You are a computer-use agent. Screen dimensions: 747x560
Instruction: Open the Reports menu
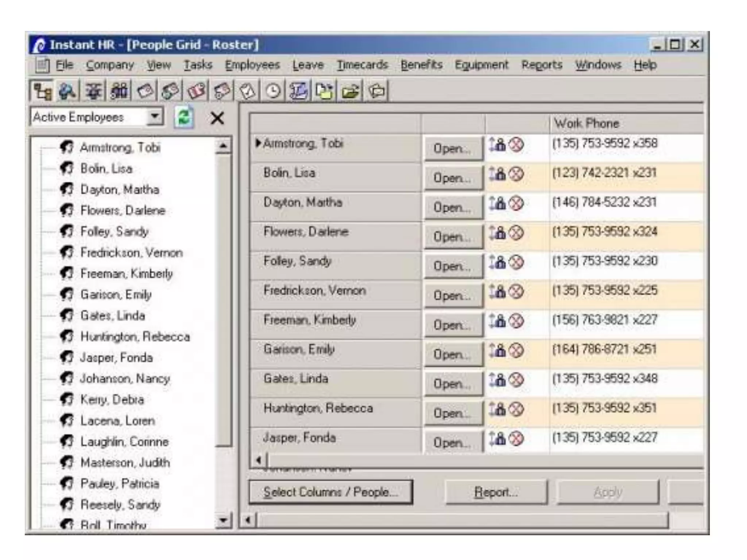click(x=542, y=65)
